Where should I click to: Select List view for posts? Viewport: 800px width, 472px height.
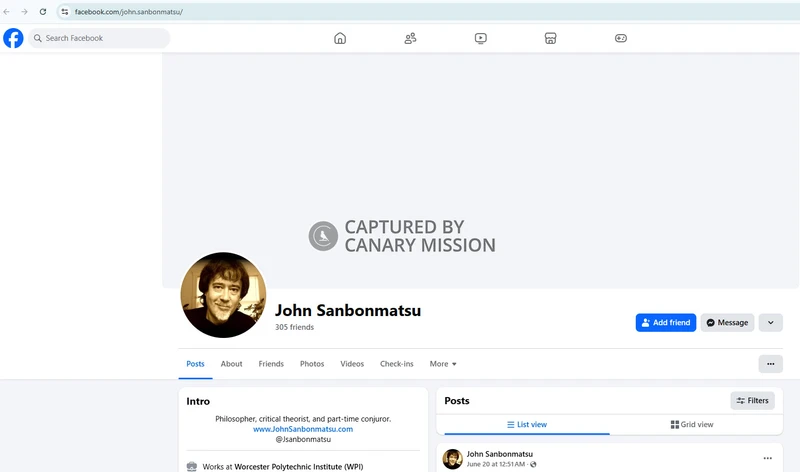coord(527,425)
